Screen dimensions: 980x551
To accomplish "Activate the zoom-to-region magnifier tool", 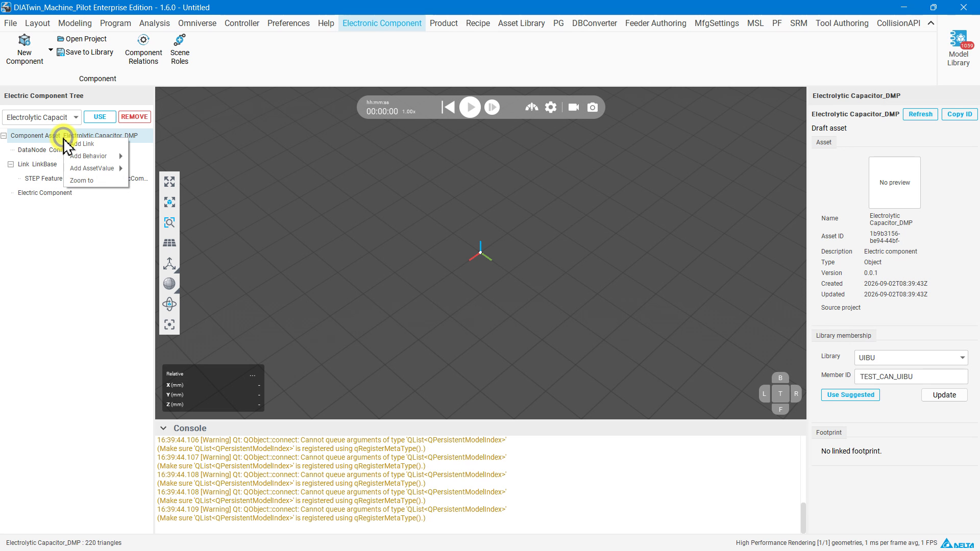I will click(169, 222).
